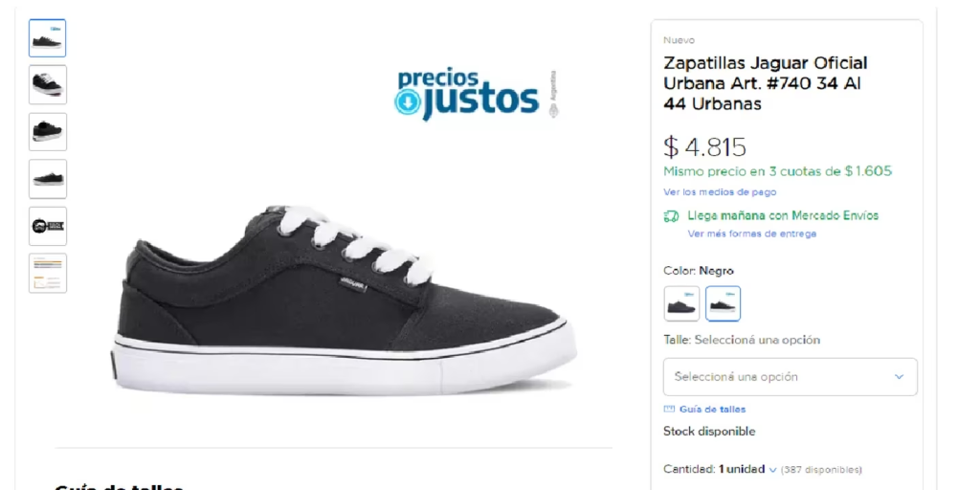Viewport: 980px width, 490px height.
Task: Expand the Cantidad quantity selector
Action: [x=747, y=469]
